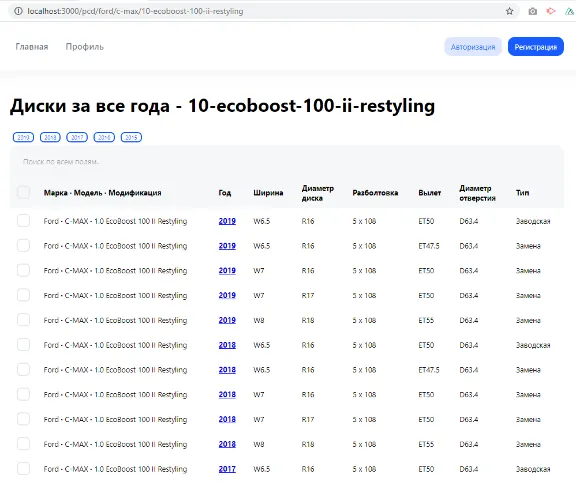The width and height of the screenshot is (576, 482).
Task: Click the Авторизация button
Action: (x=473, y=47)
